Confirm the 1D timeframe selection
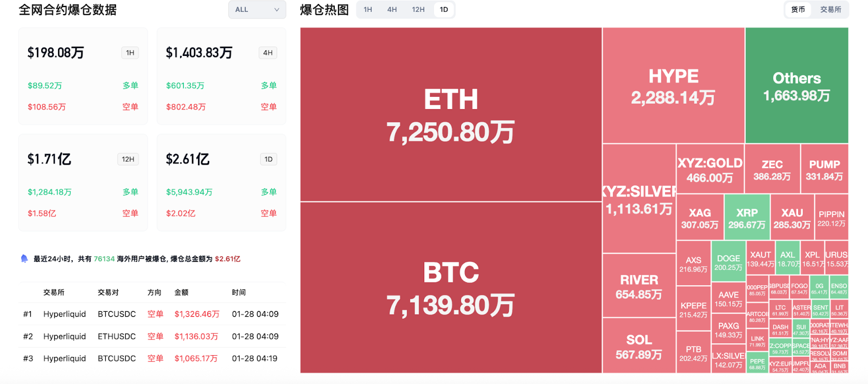The width and height of the screenshot is (868, 384). (x=444, y=9)
